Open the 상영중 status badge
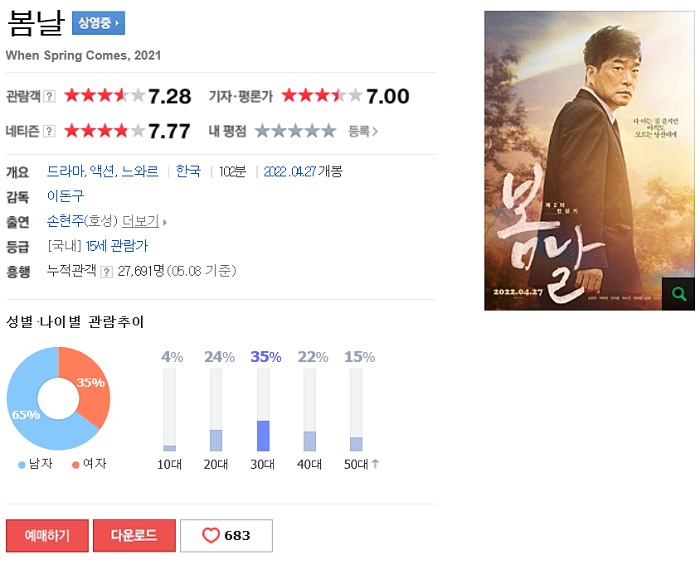Image resolution: width=700 pixels, height=564 pixels. coord(98,23)
